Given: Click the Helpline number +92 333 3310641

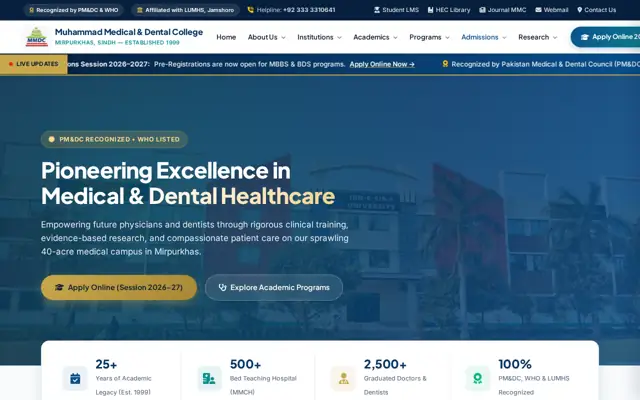Looking at the screenshot, I should (309, 10).
